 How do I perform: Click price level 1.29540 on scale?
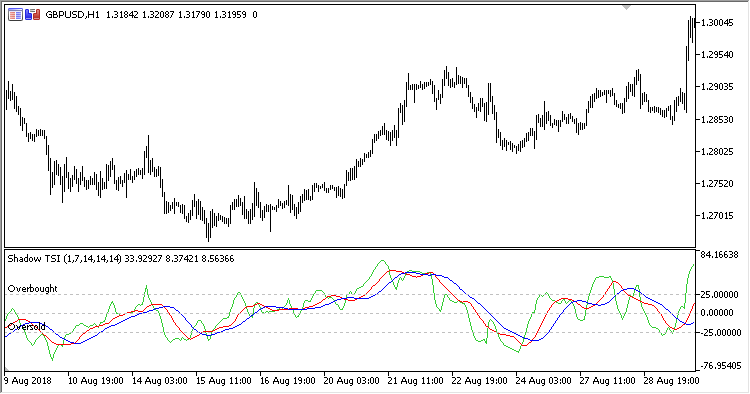(x=717, y=55)
